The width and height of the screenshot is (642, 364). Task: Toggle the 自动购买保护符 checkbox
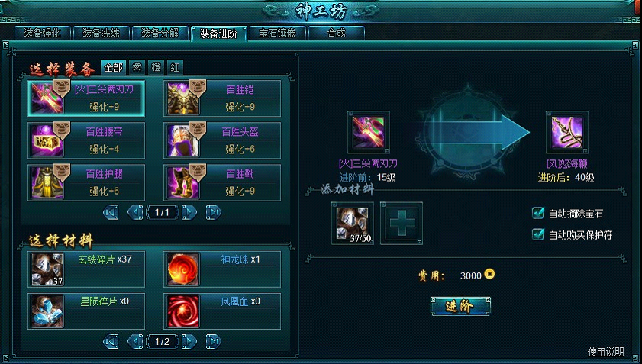point(537,234)
